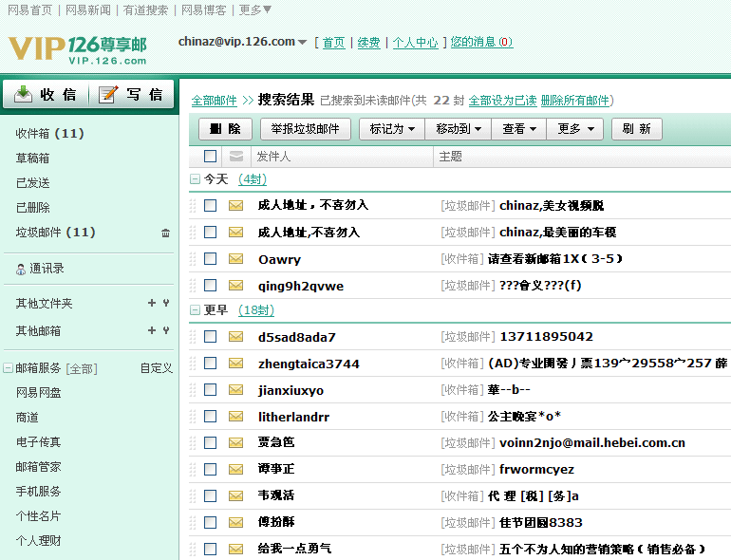Click the unread envelope icon for 给我一点勇气
The height and width of the screenshot is (560, 731).
point(235,550)
